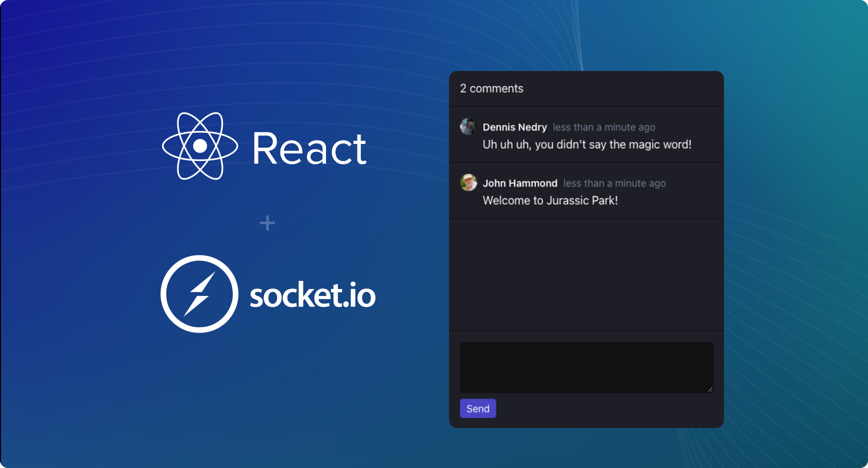Click Dennis Nedry's avatar picture
Screen dimensions: 868x468
point(468,126)
